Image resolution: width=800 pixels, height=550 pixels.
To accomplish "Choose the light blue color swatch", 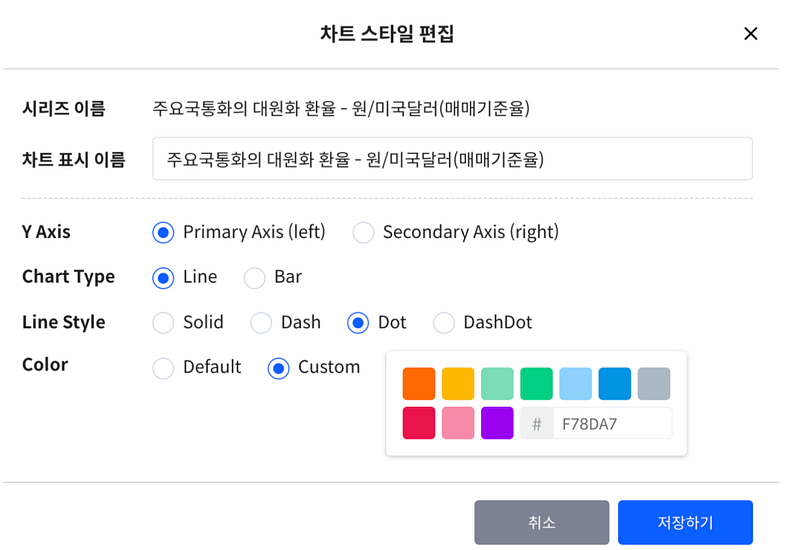I will 576,384.
